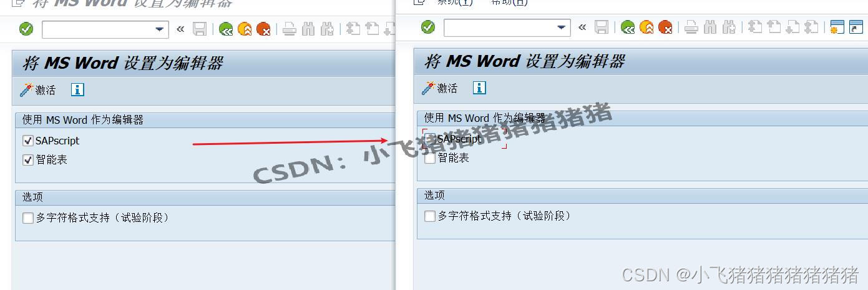Collapse command field chevron in right window

click(582, 27)
